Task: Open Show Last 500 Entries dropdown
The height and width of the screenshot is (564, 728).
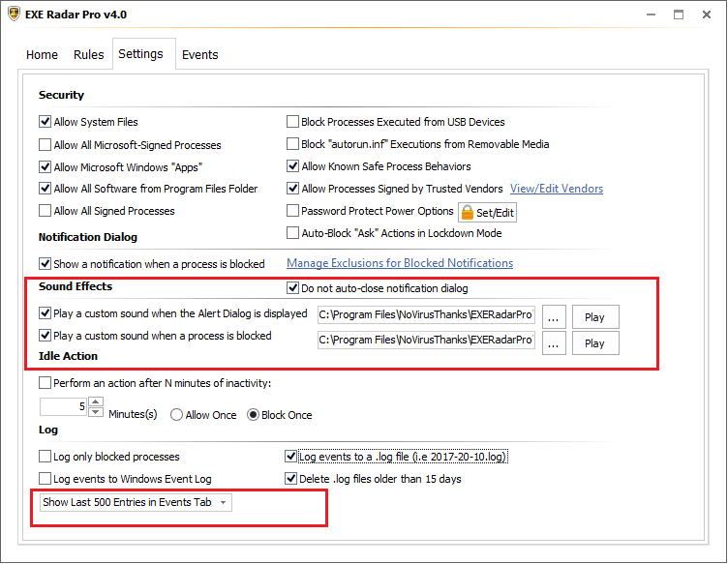Action: [136, 502]
